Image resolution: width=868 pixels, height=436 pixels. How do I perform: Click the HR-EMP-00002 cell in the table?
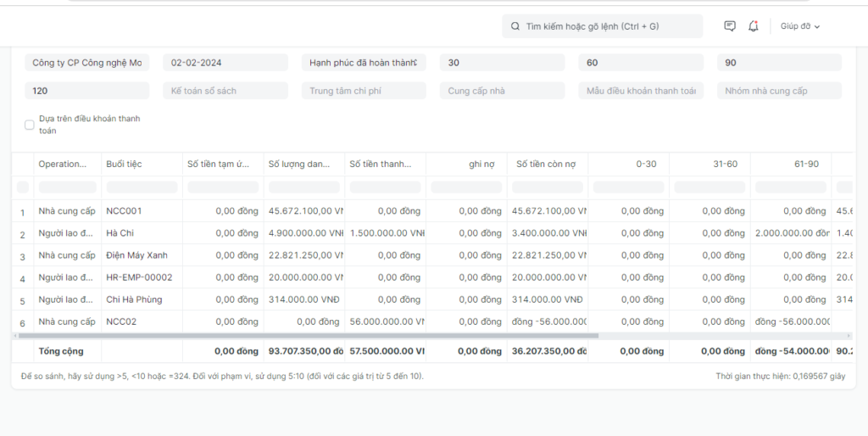139,277
